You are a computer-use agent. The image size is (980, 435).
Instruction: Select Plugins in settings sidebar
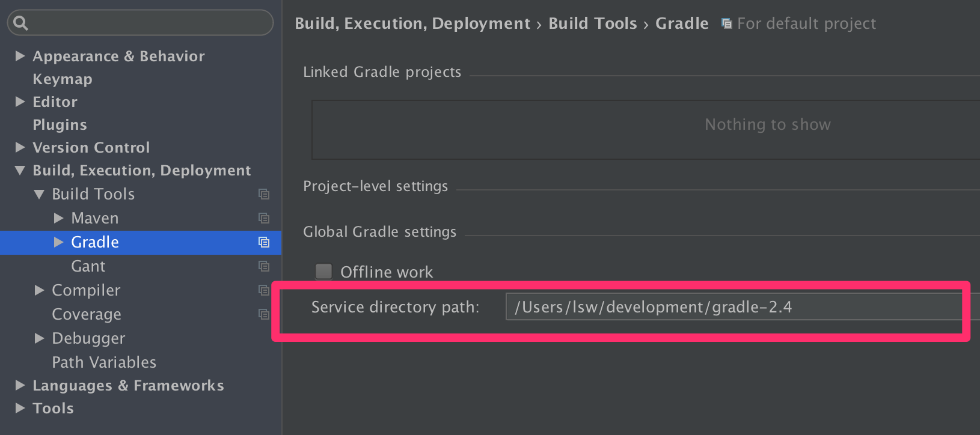[60, 125]
